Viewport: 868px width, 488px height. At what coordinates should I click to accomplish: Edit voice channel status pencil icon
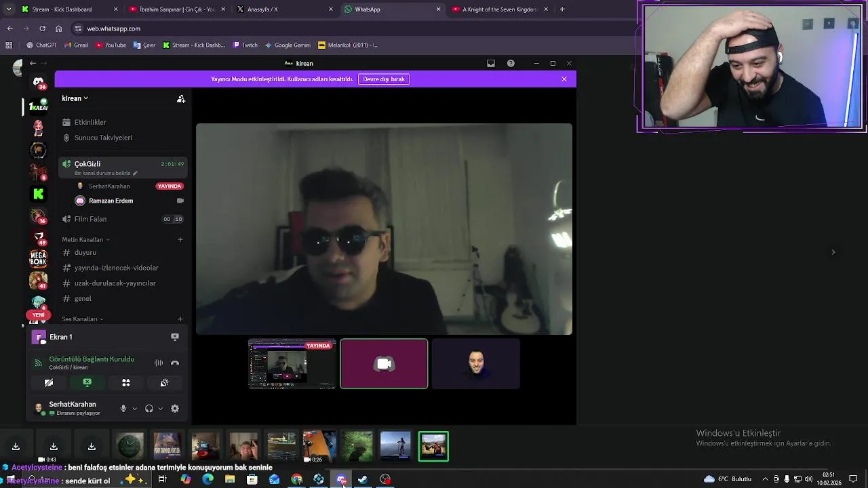coord(135,173)
